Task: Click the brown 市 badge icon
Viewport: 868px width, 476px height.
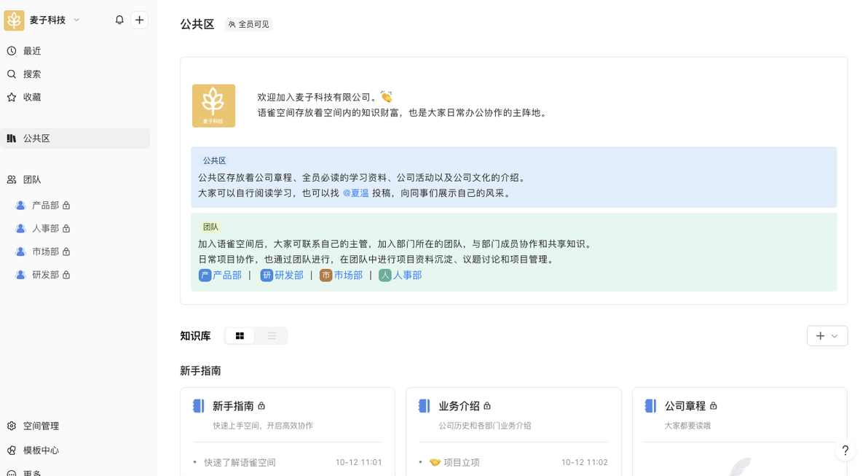Action: pyautogui.click(x=325, y=276)
